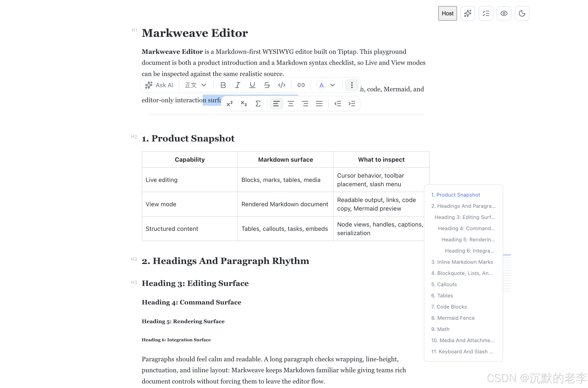Click the Heading 4: Command Surface heading

(x=191, y=302)
